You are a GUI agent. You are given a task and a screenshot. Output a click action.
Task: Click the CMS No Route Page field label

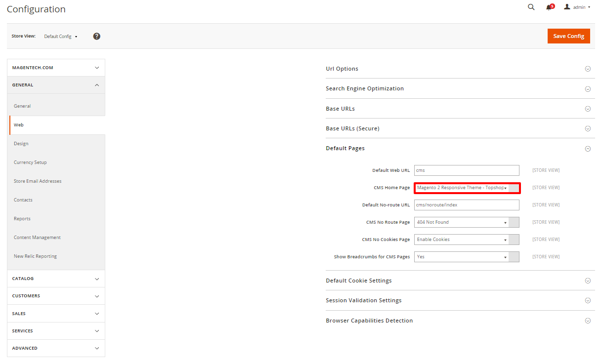pos(388,222)
